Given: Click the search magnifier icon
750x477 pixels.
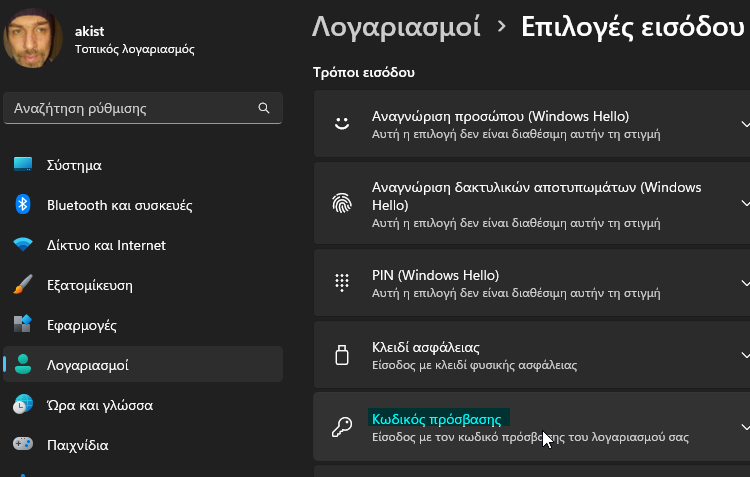Looking at the screenshot, I should click(264, 108).
